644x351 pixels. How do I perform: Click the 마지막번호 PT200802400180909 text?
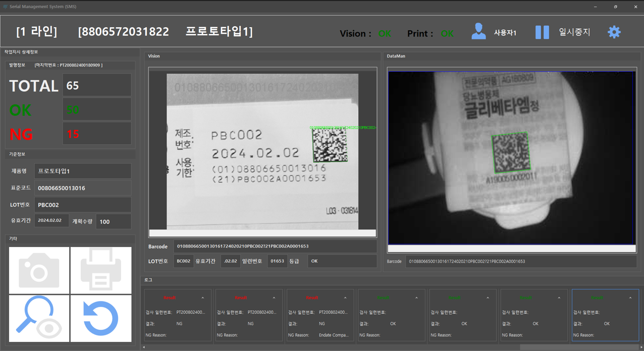point(68,65)
